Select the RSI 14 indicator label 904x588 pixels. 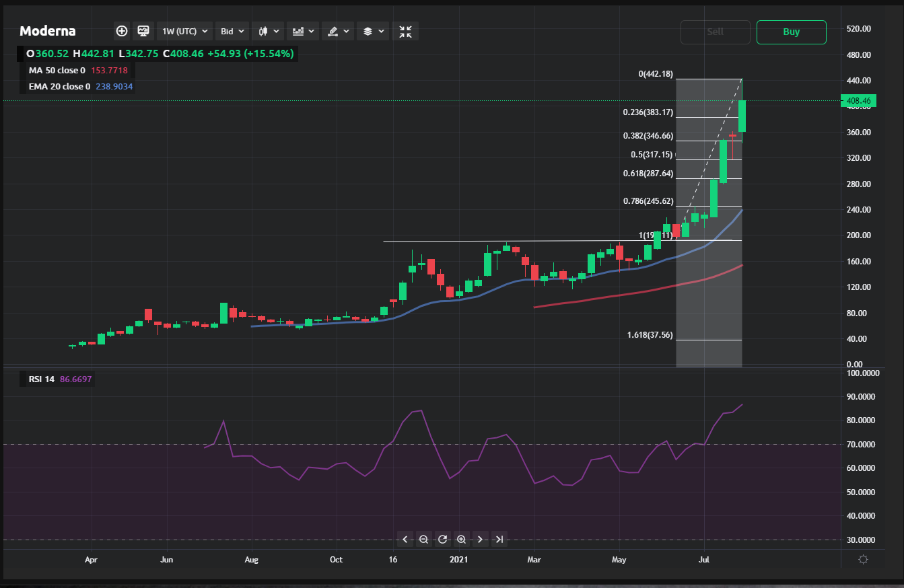(42, 379)
